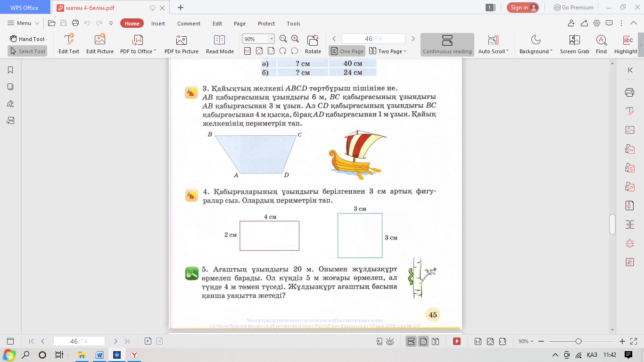644x362 pixels.
Task: Switch to the Home tab
Action: click(132, 24)
